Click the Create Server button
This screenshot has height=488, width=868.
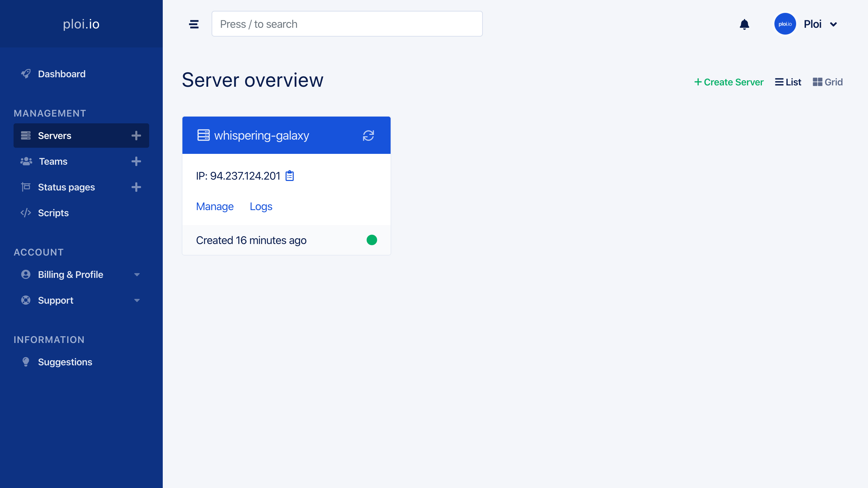[x=729, y=82]
